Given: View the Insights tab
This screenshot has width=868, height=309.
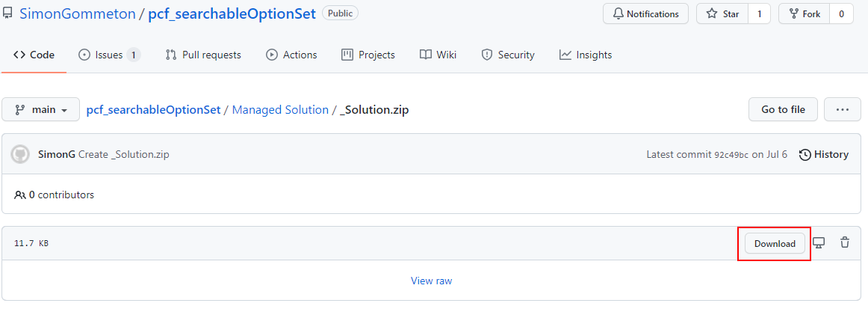Looking at the screenshot, I should point(586,55).
